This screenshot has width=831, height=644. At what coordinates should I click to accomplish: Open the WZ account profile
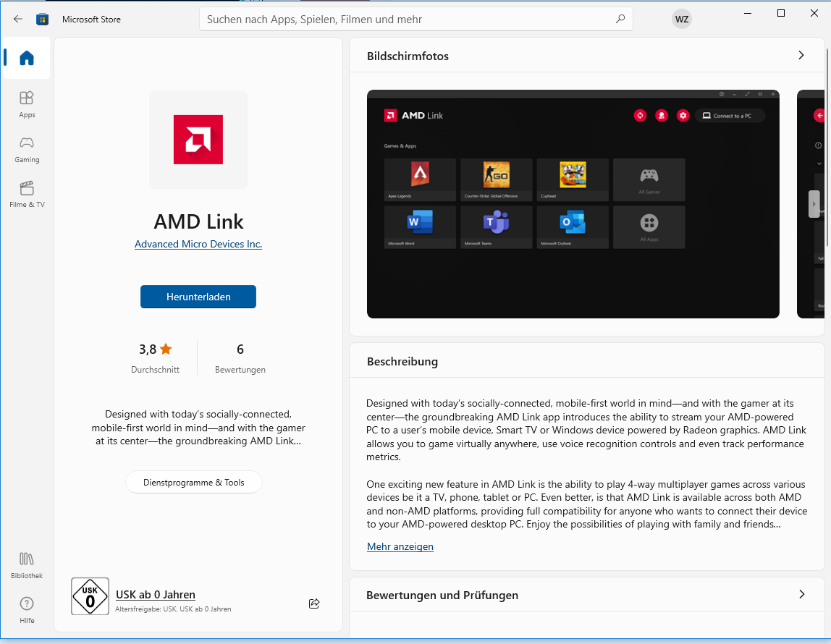[682, 20]
